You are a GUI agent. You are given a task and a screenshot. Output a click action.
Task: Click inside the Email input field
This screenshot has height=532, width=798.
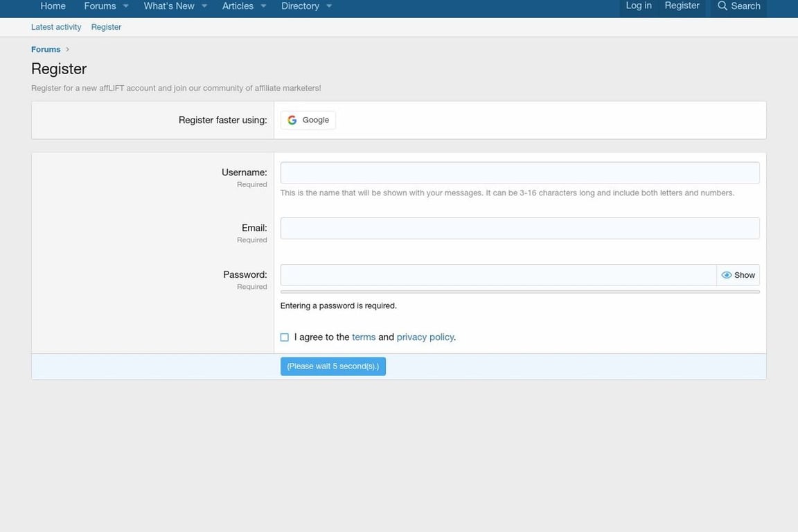pos(520,228)
